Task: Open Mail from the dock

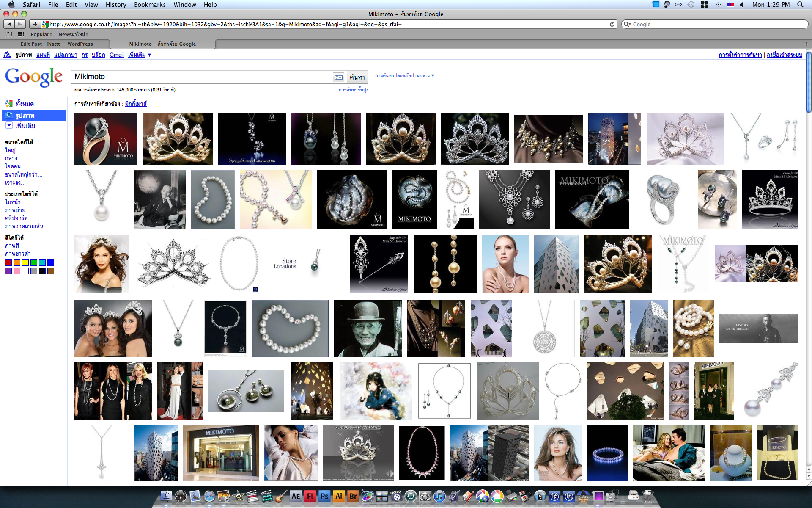Action: click(195, 496)
